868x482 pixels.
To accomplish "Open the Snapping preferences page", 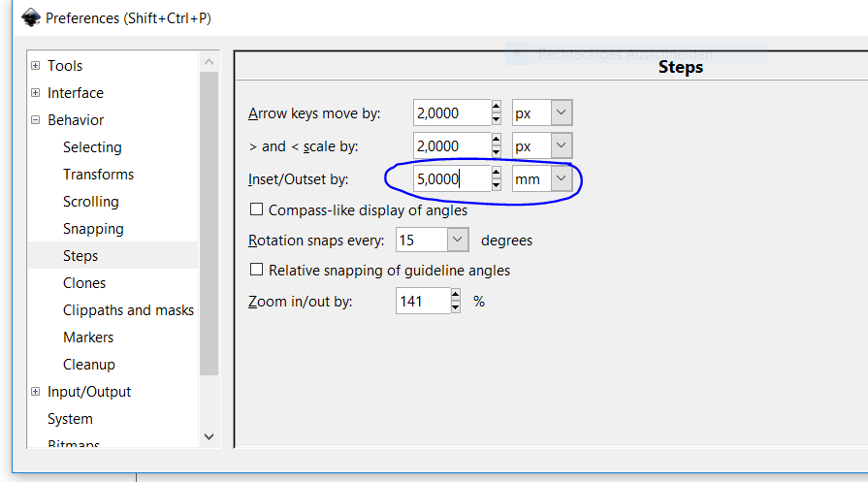I will pos(93,228).
